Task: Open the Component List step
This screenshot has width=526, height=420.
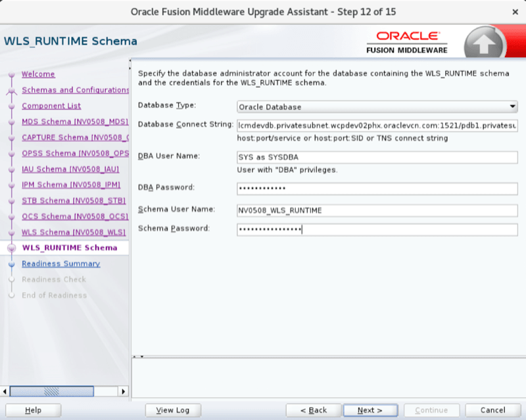Action: pos(51,106)
